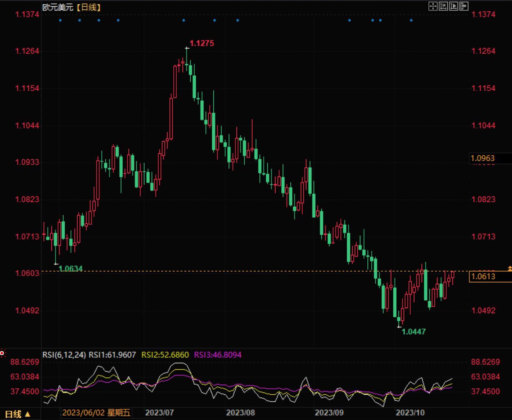This screenshot has width=512, height=420.
Task: Click the export arrow icon at top right
Action: point(464,6)
